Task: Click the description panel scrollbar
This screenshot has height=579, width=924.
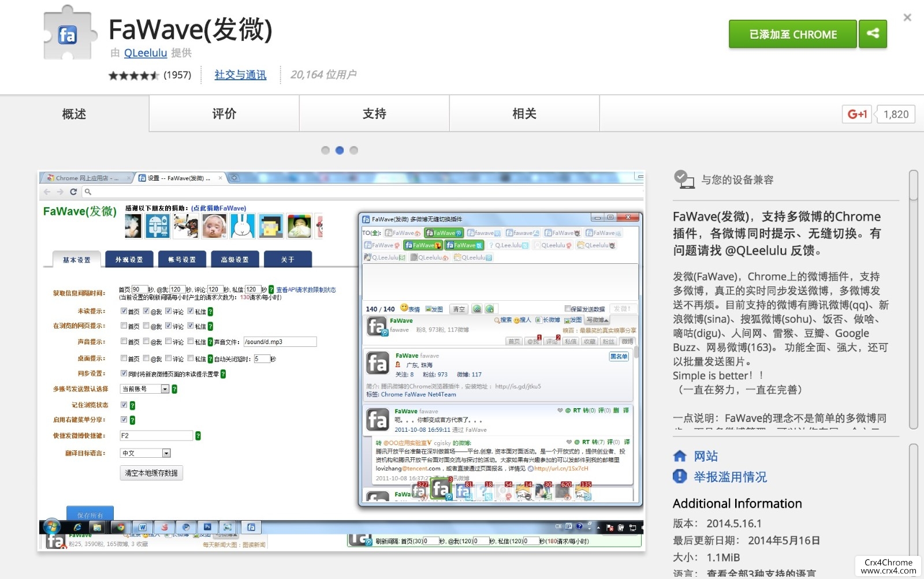Action: [x=913, y=300]
